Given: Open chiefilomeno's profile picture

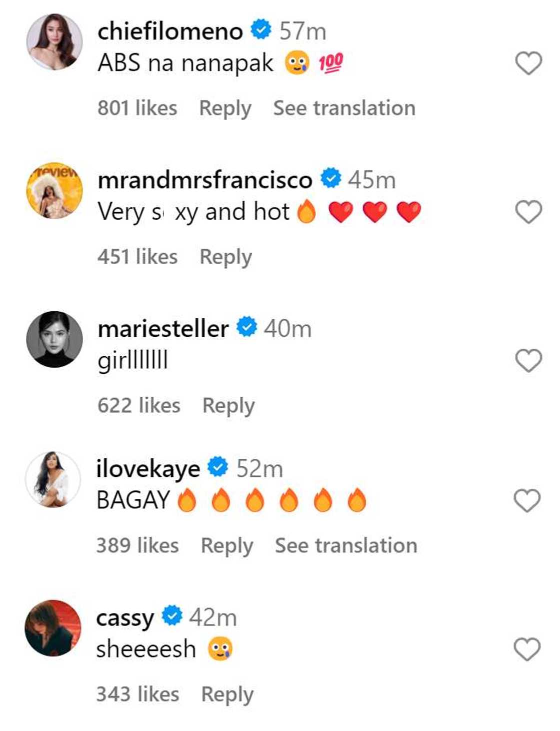Looking at the screenshot, I should 54,42.
